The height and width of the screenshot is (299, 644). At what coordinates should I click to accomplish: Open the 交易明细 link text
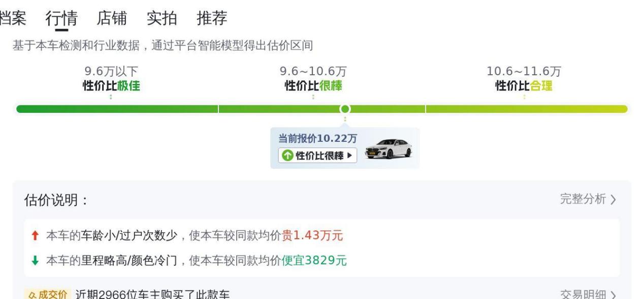(x=583, y=295)
